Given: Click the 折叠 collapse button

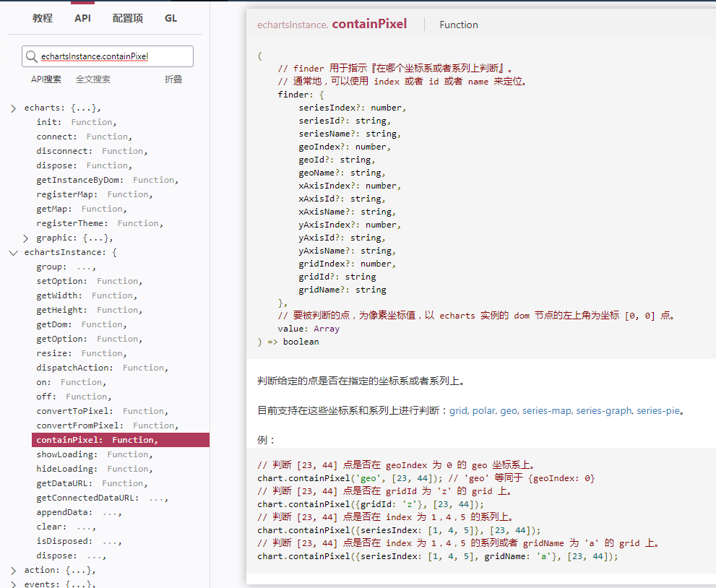Looking at the screenshot, I should point(173,79).
